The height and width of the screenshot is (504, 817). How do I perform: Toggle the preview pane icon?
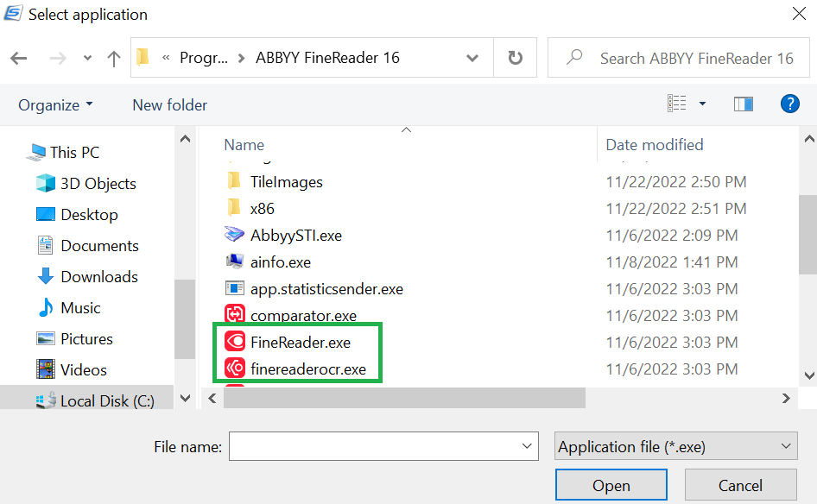(x=743, y=104)
